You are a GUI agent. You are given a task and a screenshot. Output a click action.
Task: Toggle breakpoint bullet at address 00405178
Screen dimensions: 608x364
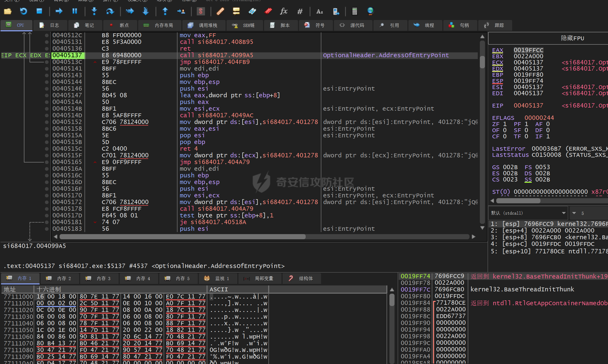coord(46,209)
